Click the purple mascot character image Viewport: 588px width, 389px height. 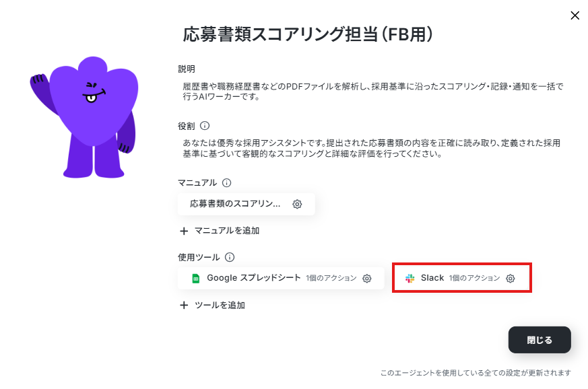pyautogui.click(x=85, y=117)
